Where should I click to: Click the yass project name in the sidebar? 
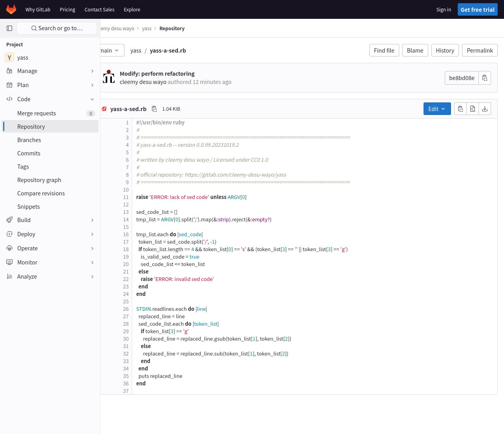point(23,57)
